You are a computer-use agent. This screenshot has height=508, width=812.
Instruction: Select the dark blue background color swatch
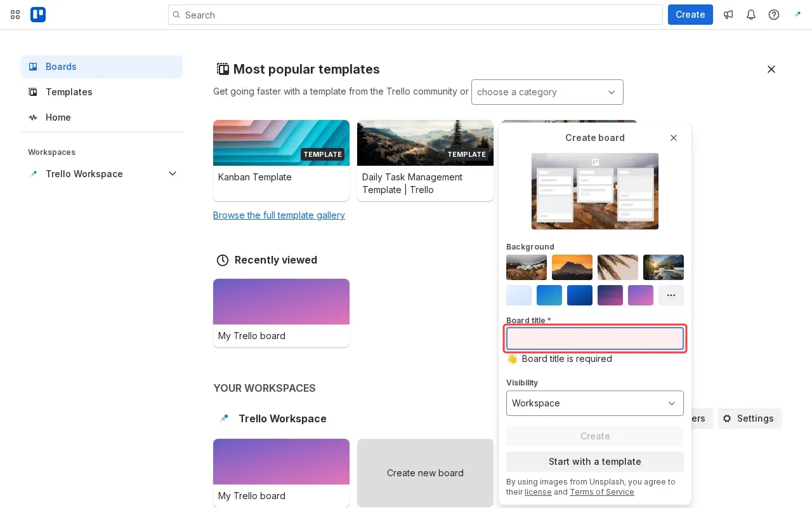point(579,295)
